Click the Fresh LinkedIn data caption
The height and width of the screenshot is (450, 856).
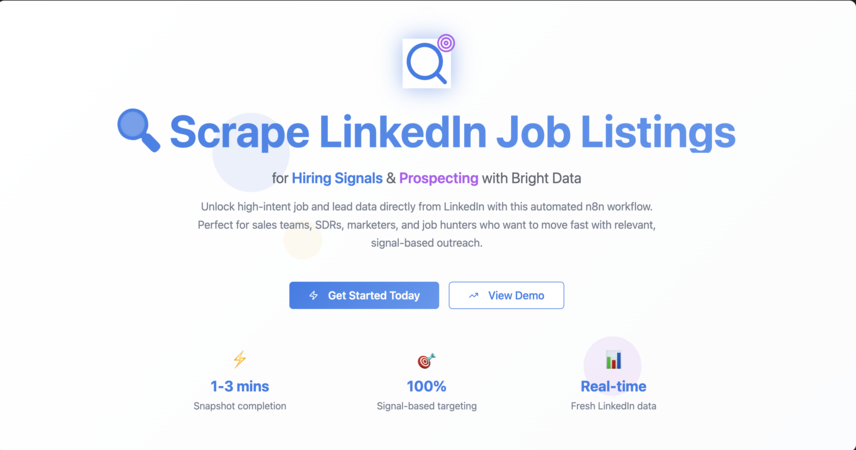(613, 406)
